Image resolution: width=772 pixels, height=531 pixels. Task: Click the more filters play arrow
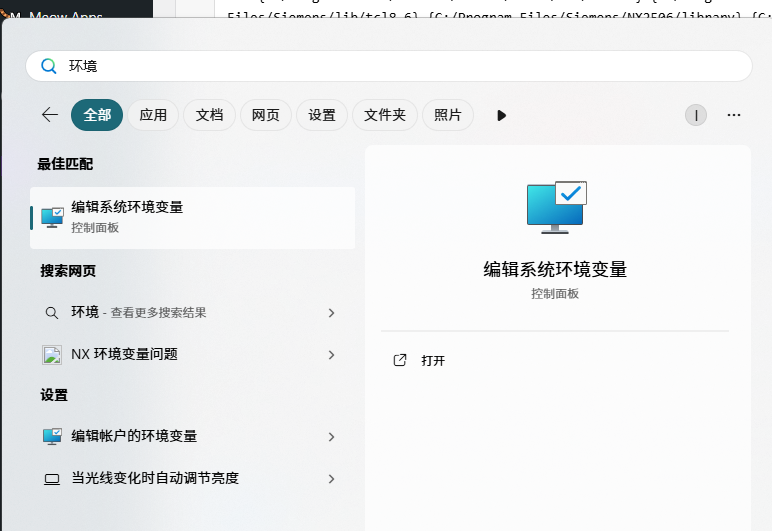click(x=501, y=115)
